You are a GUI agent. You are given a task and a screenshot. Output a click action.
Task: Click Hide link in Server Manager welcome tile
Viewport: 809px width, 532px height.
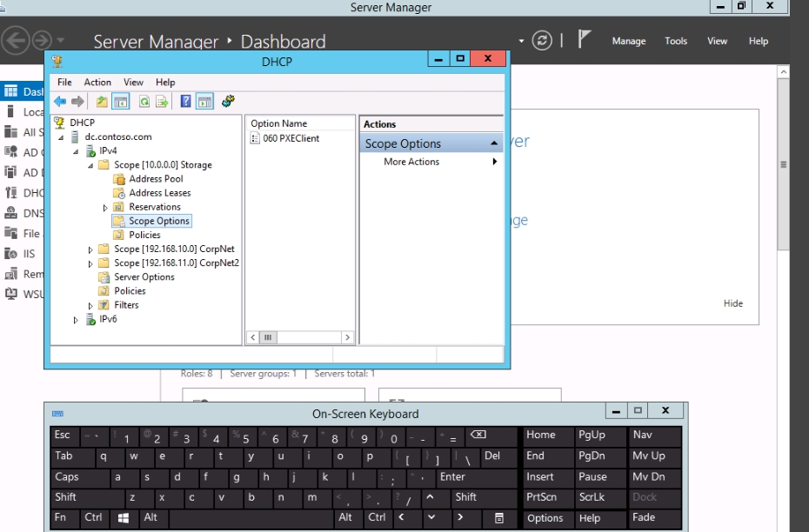pos(732,303)
